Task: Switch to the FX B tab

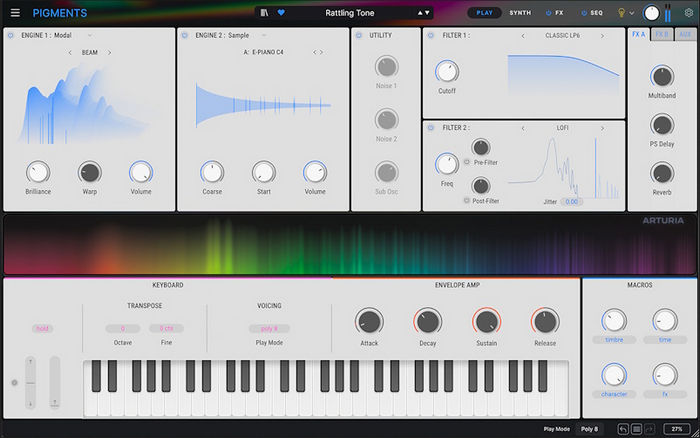Action: click(x=661, y=35)
